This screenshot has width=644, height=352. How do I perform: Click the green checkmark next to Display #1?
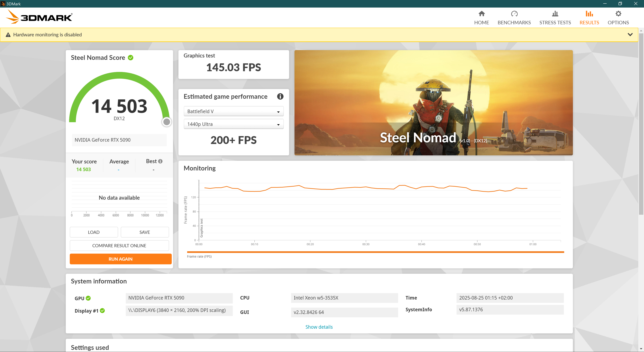click(x=102, y=311)
